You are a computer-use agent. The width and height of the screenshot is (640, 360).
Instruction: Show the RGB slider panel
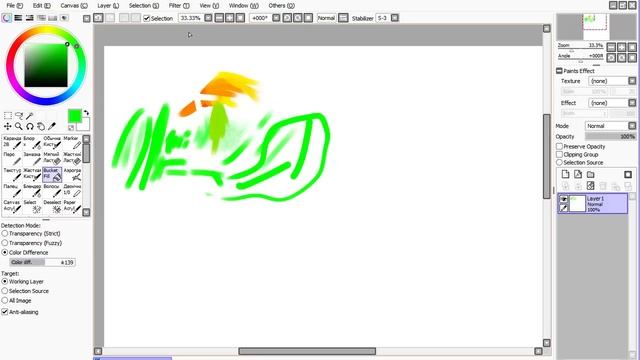(x=18, y=18)
